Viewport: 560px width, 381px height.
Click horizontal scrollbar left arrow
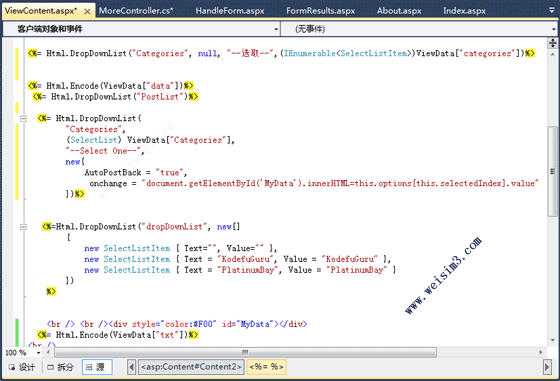49,352
